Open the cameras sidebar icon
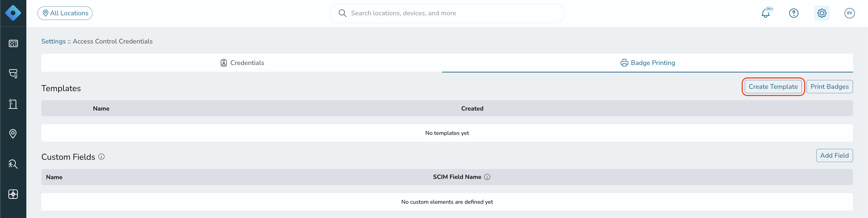Image resolution: width=868 pixels, height=218 pixels. [x=13, y=43]
